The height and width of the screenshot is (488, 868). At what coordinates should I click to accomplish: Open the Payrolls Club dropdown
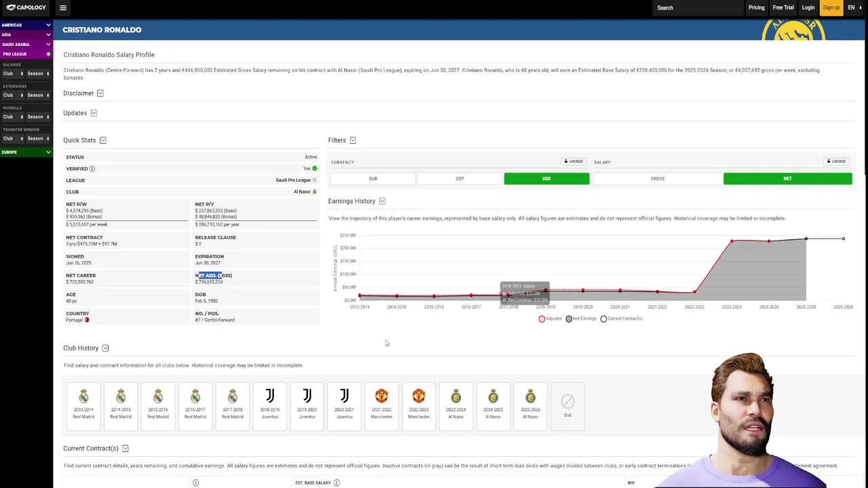pos(13,117)
